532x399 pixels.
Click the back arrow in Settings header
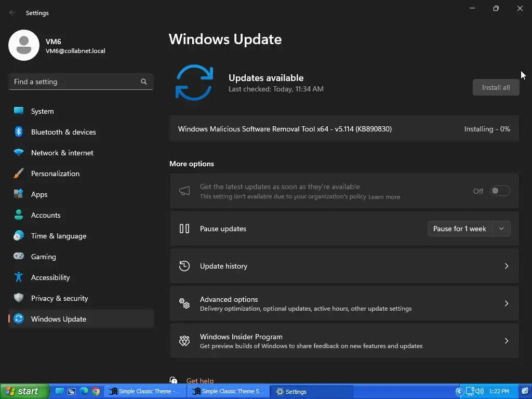pyautogui.click(x=12, y=12)
